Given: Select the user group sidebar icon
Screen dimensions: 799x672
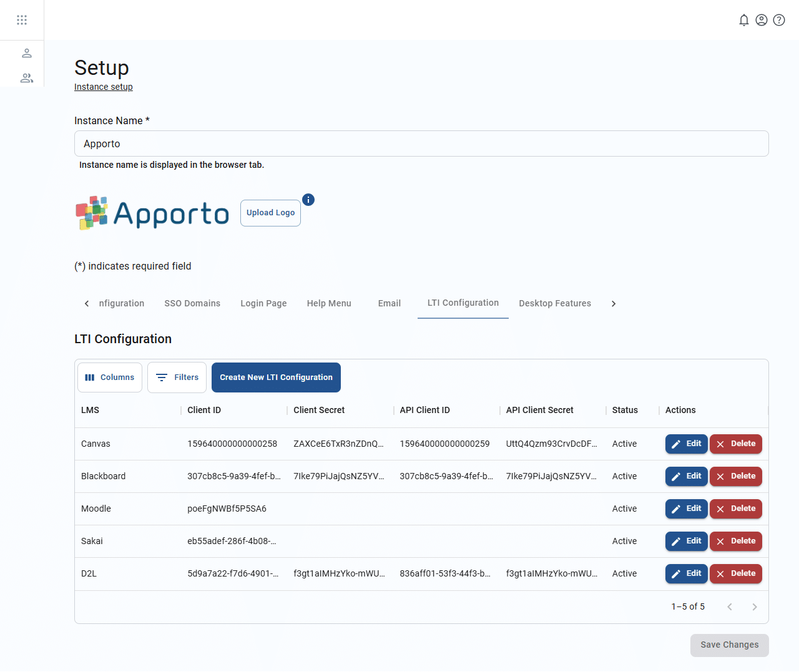Looking at the screenshot, I should coord(27,78).
